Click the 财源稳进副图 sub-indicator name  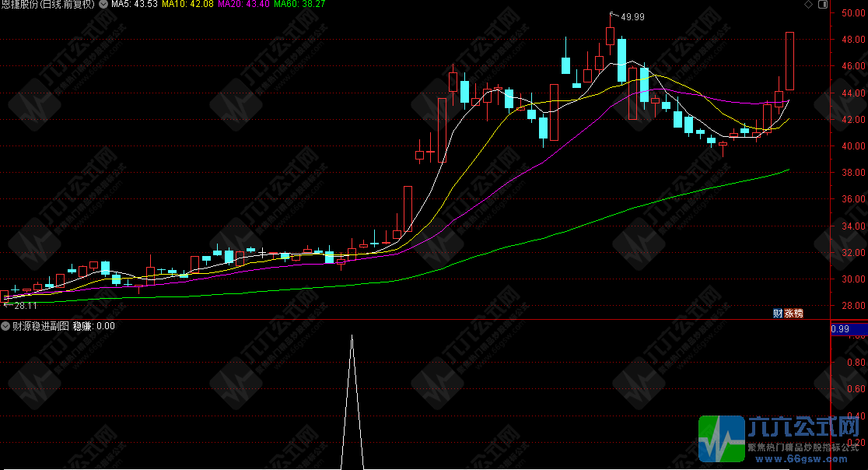point(40,326)
